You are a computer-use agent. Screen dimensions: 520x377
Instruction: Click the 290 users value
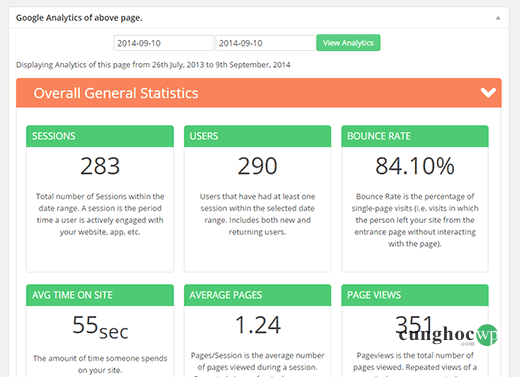tap(257, 166)
